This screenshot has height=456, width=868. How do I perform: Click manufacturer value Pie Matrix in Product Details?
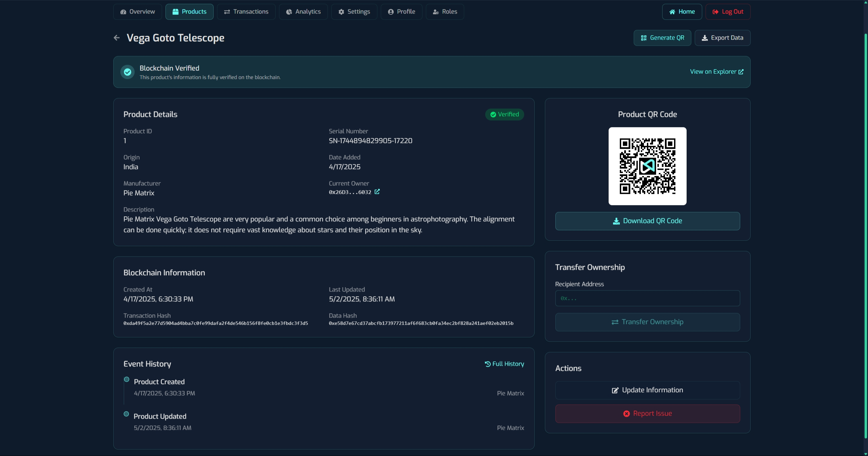click(139, 193)
